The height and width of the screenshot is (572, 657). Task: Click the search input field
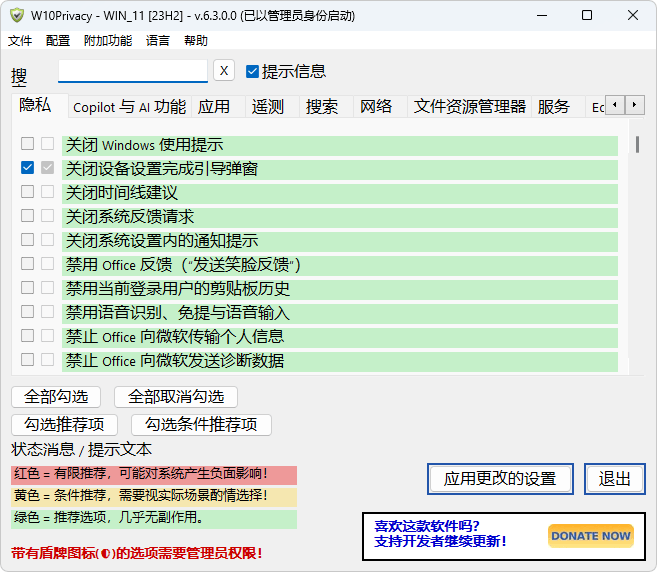[133, 70]
